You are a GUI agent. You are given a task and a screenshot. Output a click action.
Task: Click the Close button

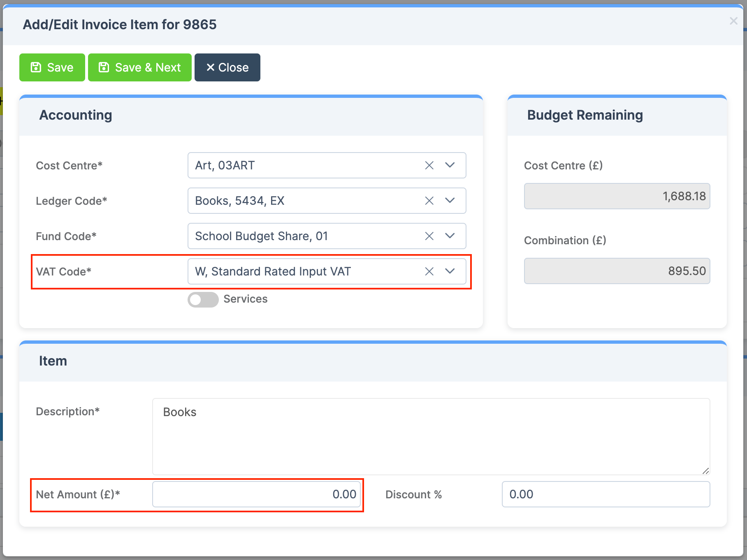coord(227,67)
